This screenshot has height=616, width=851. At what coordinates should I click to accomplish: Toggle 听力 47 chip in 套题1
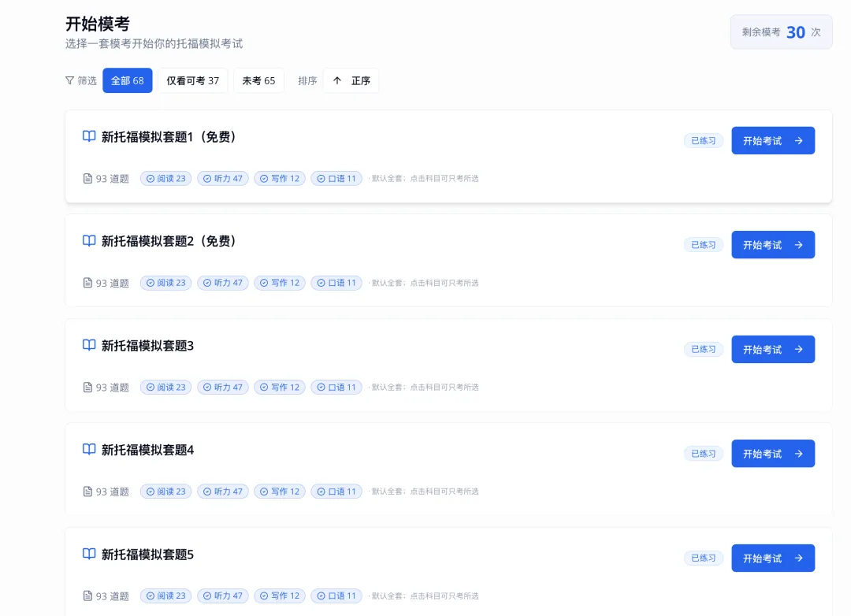(222, 179)
